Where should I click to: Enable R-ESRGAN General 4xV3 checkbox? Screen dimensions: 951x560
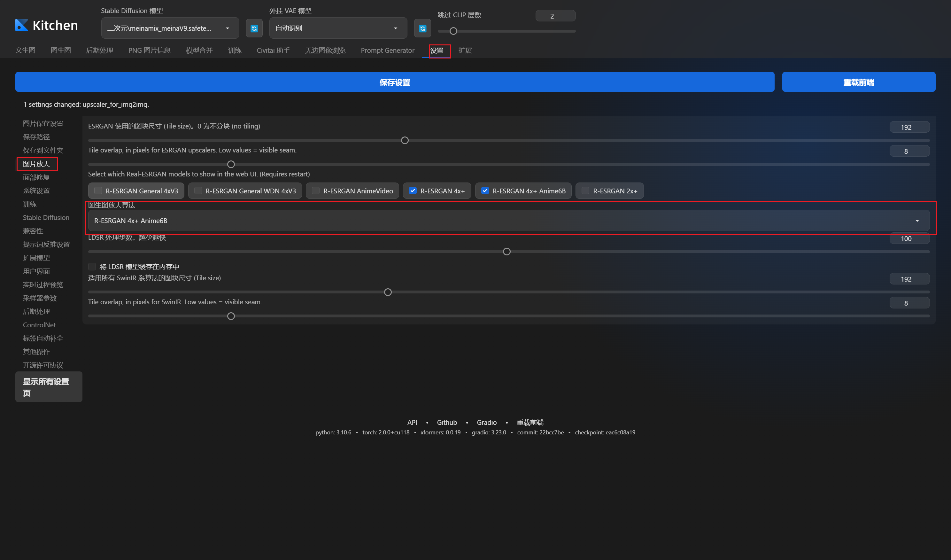[x=98, y=191]
